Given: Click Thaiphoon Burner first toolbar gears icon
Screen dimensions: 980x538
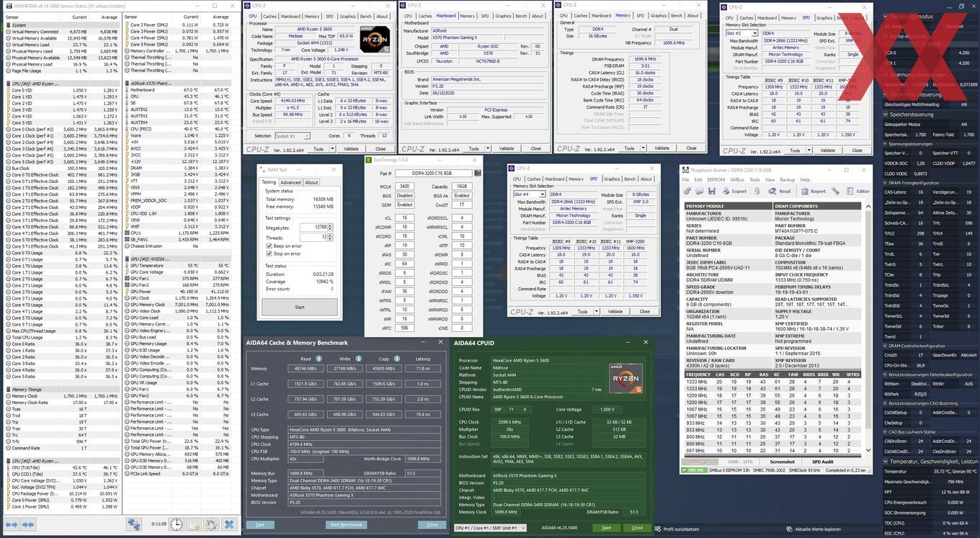Looking at the screenshot, I should 687,191.
